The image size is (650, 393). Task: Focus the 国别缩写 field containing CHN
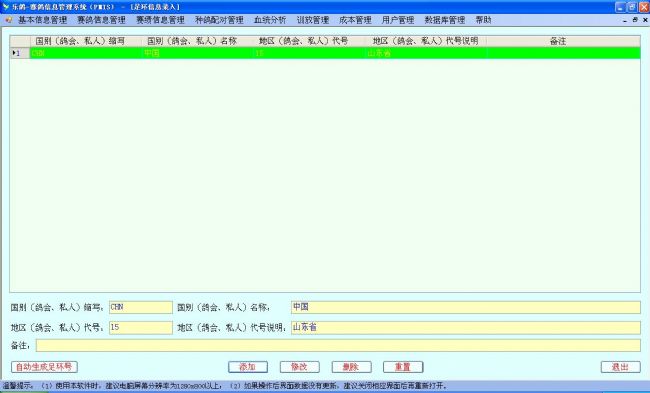point(141,307)
